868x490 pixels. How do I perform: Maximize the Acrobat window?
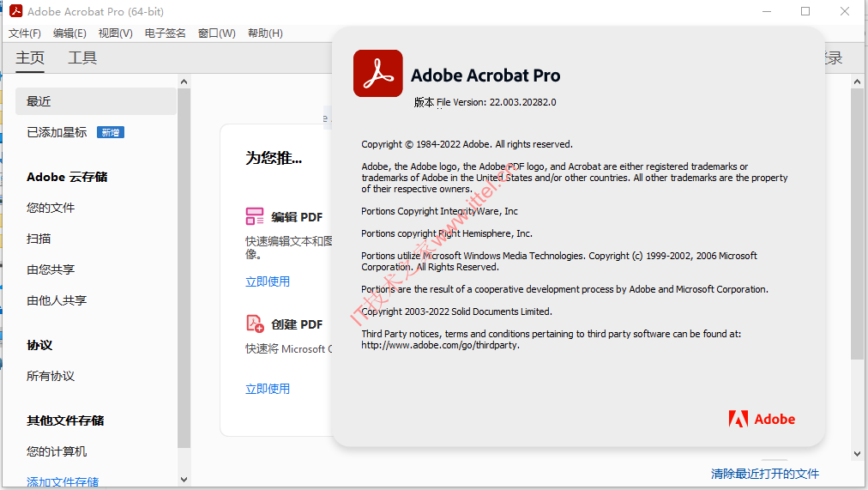(x=805, y=12)
